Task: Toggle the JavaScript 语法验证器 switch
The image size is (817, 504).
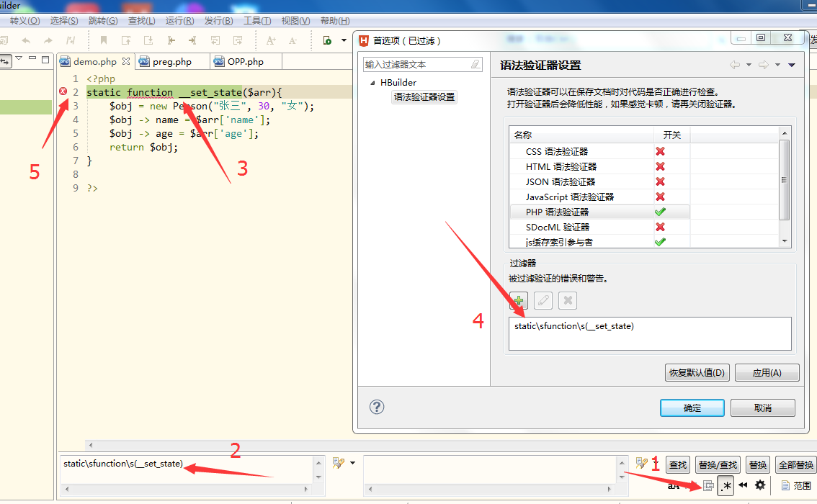Action: [x=660, y=197]
